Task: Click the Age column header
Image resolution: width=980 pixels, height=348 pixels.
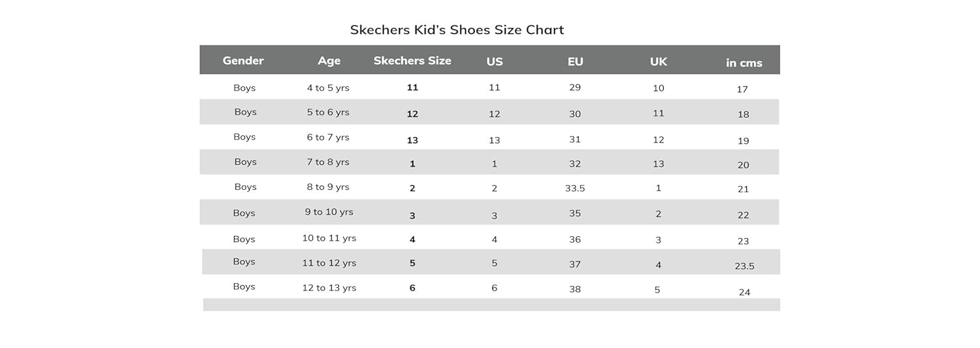Action: click(x=329, y=61)
